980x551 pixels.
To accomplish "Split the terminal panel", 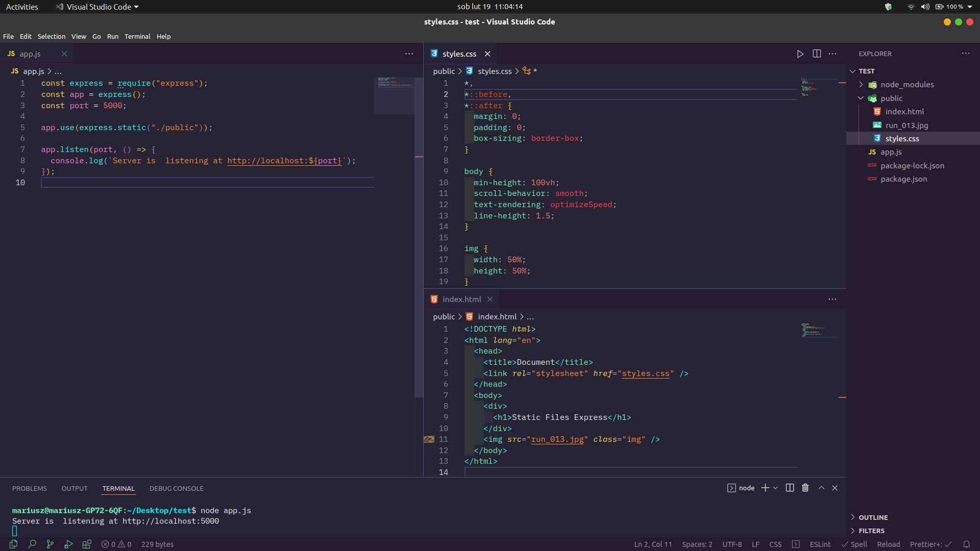I will pos(790,488).
